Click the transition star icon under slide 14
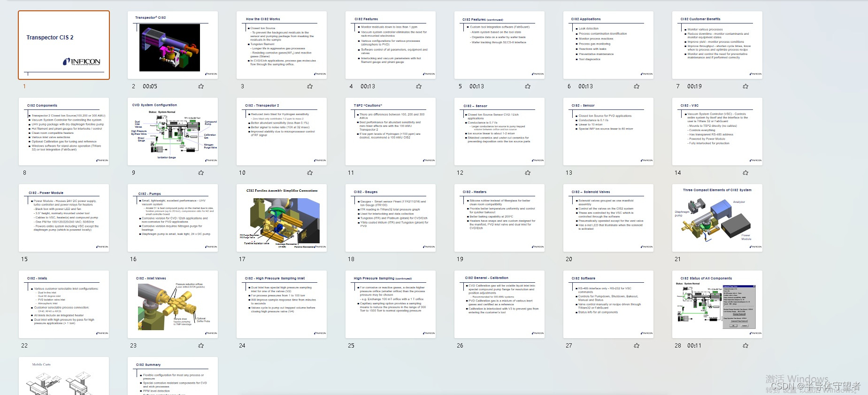 [x=745, y=173]
